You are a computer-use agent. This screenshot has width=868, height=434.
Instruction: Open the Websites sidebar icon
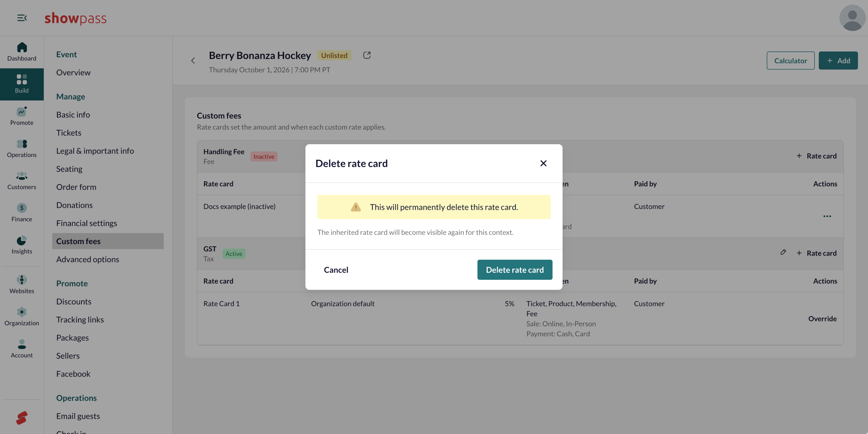22,284
